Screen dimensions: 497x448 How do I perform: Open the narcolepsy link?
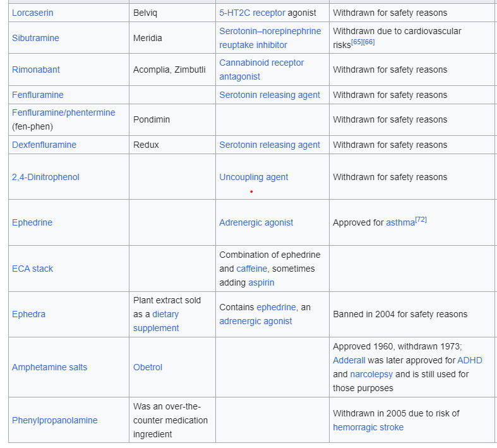pos(371,374)
